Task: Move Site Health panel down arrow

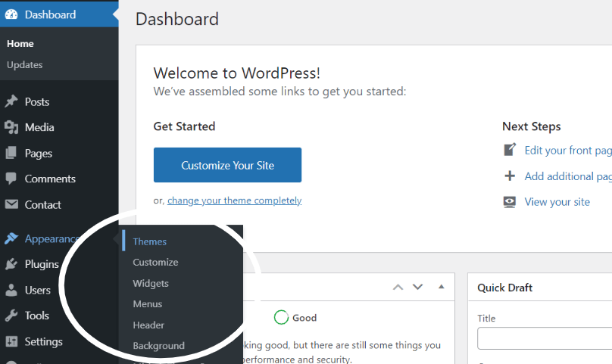Action: pyautogui.click(x=417, y=287)
